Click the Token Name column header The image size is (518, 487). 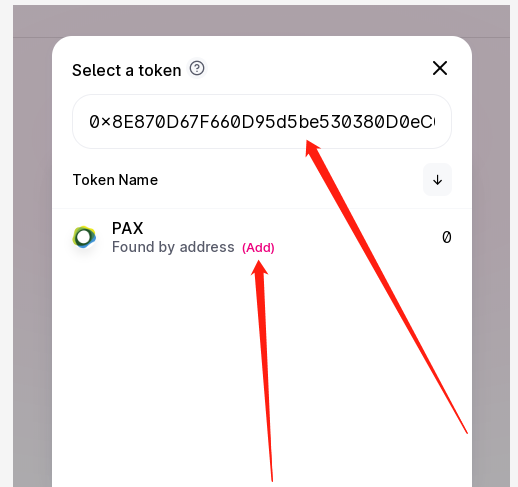(115, 180)
